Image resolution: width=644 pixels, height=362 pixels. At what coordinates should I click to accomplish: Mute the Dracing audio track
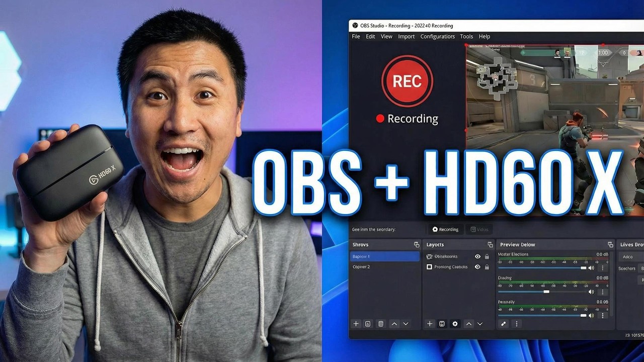591,292
